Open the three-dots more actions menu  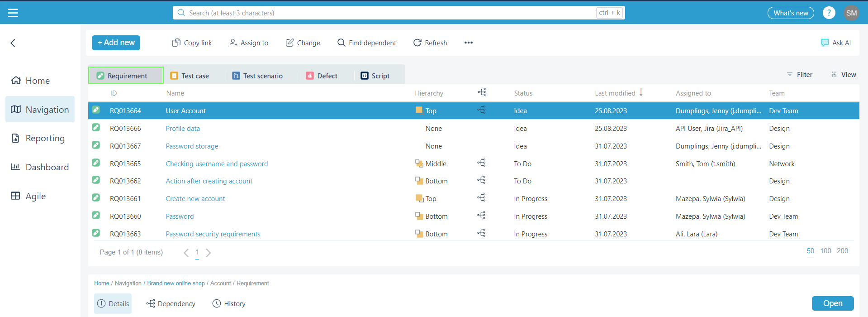pos(468,43)
